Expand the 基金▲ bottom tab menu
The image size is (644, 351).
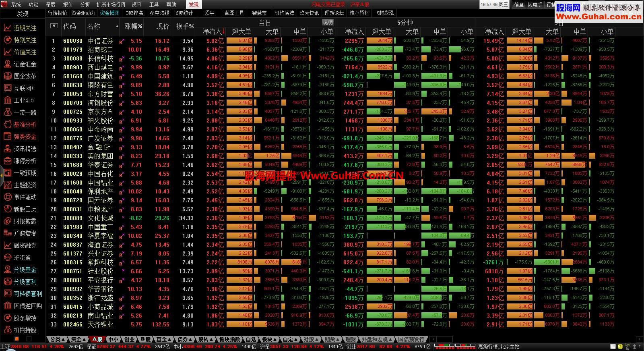click(x=163, y=340)
